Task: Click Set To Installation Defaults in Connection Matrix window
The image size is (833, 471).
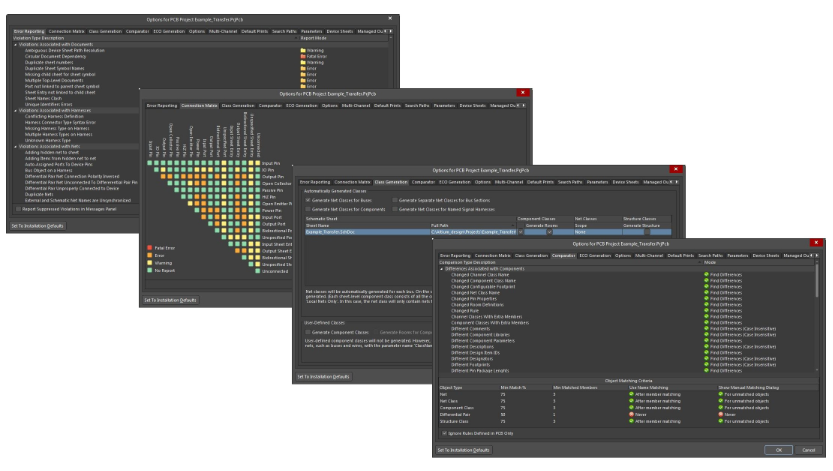Action: [171, 300]
